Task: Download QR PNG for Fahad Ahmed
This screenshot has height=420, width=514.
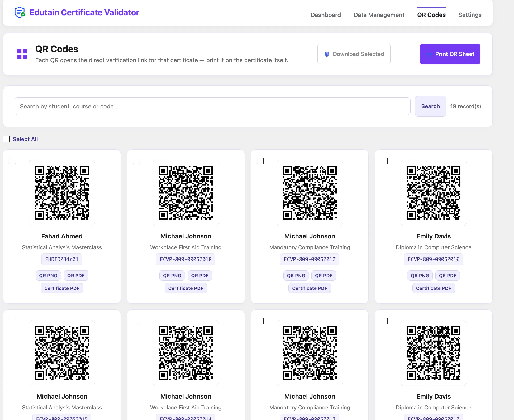Action: (48, 276)
